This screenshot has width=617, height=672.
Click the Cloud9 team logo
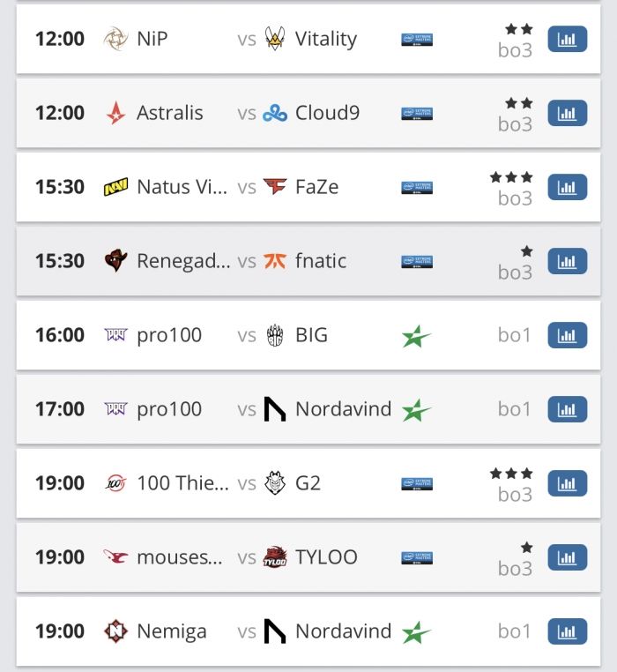pyautogui.click(x=275, y=113)
